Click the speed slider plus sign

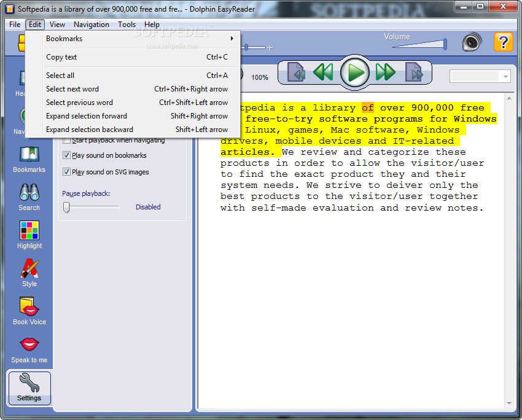270,48
